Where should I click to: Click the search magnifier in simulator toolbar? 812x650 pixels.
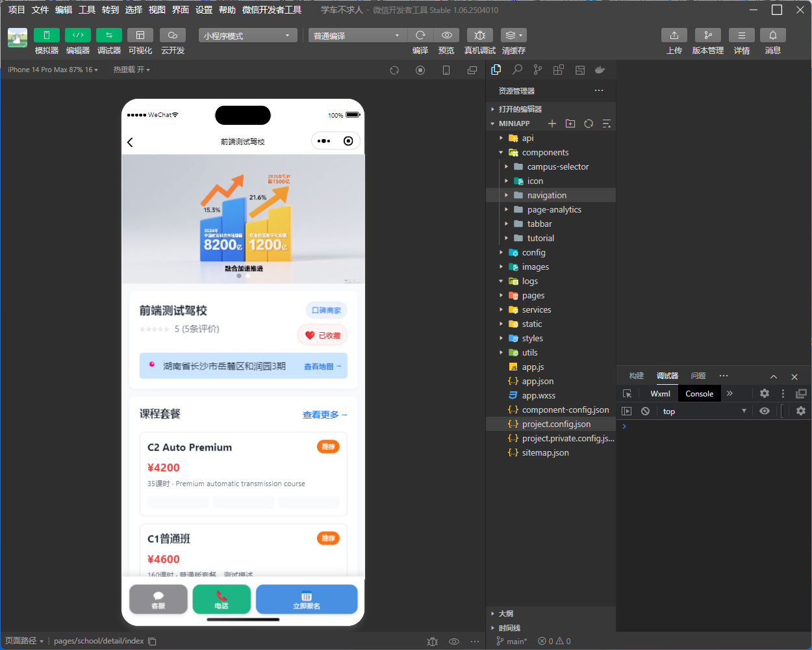tap(516, 70)
